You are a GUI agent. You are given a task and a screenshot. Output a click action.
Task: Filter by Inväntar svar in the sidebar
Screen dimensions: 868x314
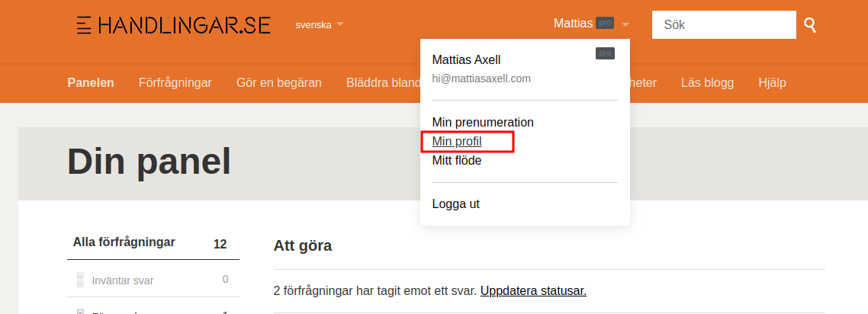tap(122, 280)
